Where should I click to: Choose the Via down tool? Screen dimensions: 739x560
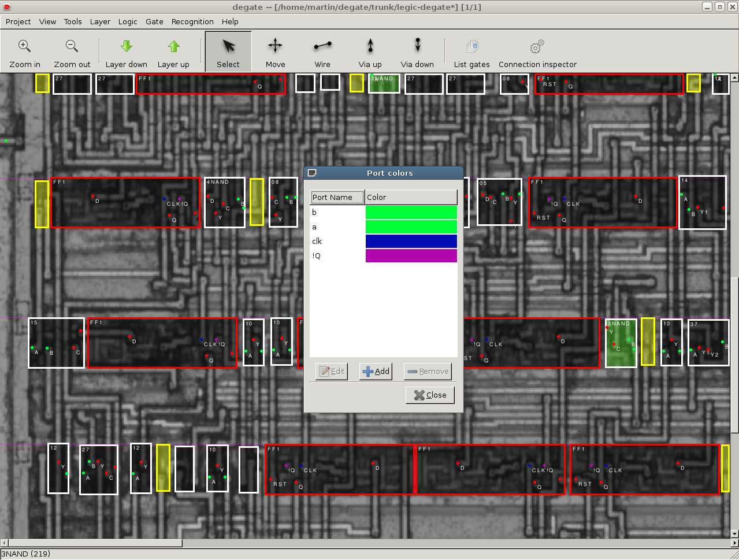tap(417, 46)
